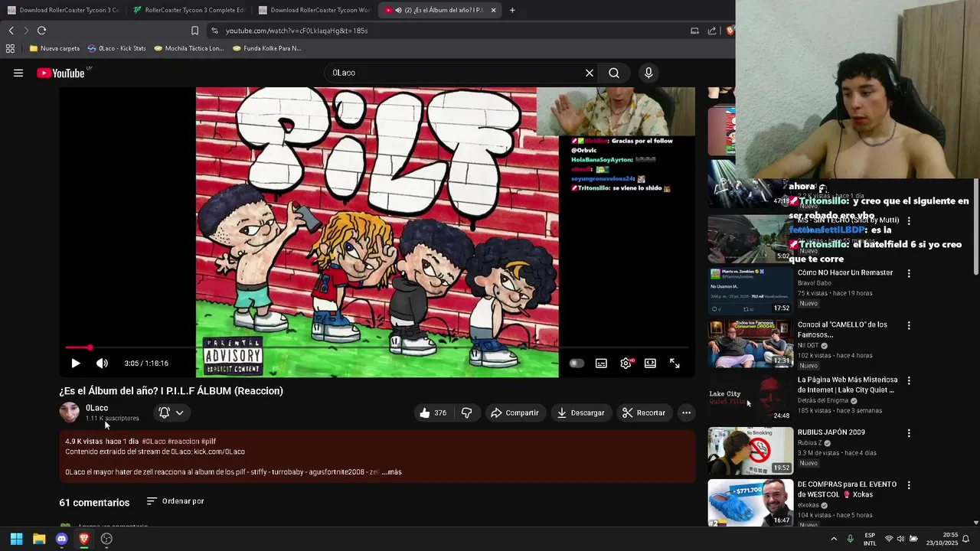The height and width of the screenshot is (551, 980).
Task: Open the Nueva carpeta bookmarks folder
Action: point(54,48)
